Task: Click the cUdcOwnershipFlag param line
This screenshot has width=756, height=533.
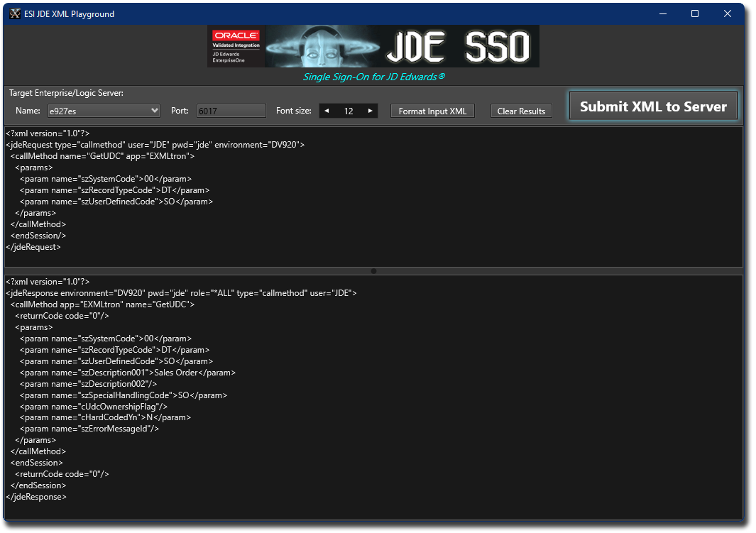Action: [x=94, y=407]
